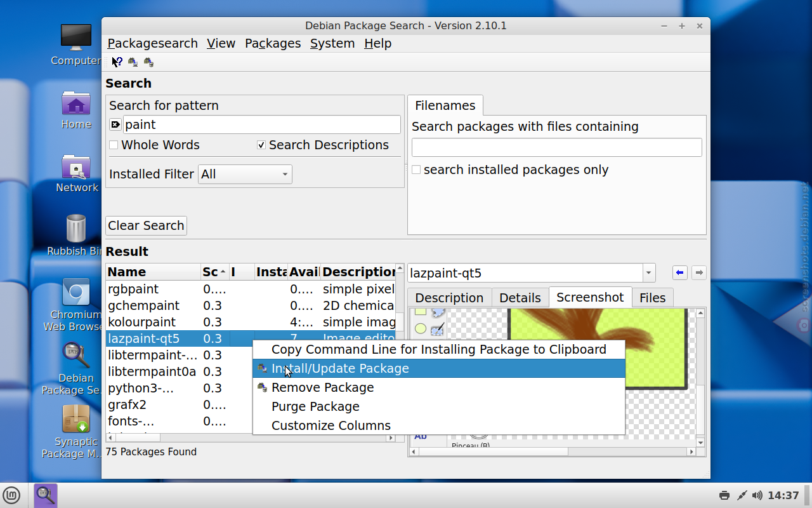Switch to the Description tab

tap(449, 298)
